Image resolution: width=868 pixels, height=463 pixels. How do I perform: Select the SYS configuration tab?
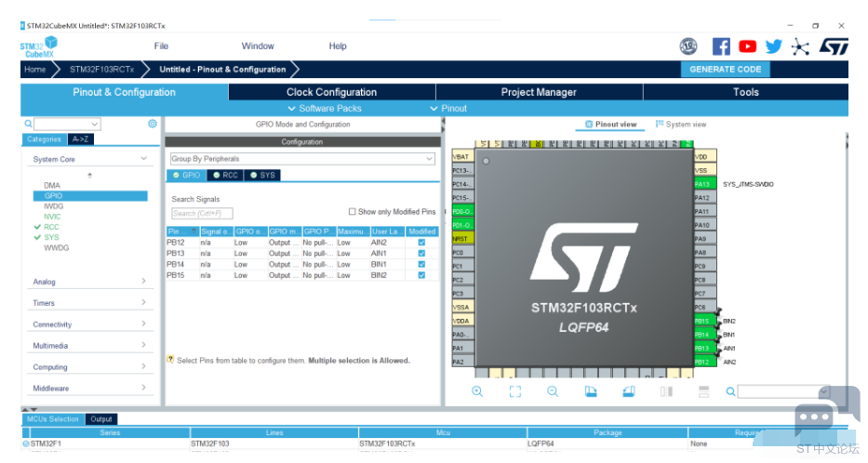click(262, 176)
